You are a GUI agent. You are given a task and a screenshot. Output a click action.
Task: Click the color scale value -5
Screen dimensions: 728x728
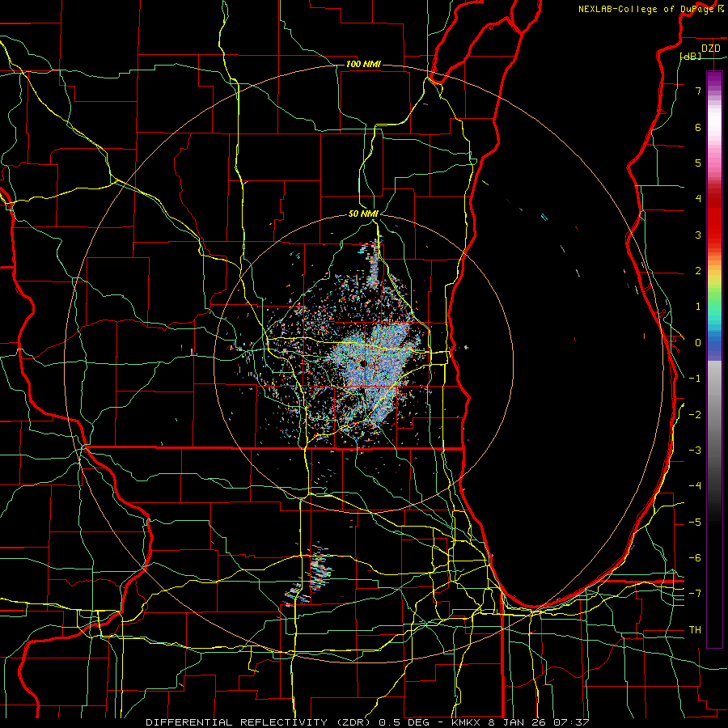pos(695,523)
